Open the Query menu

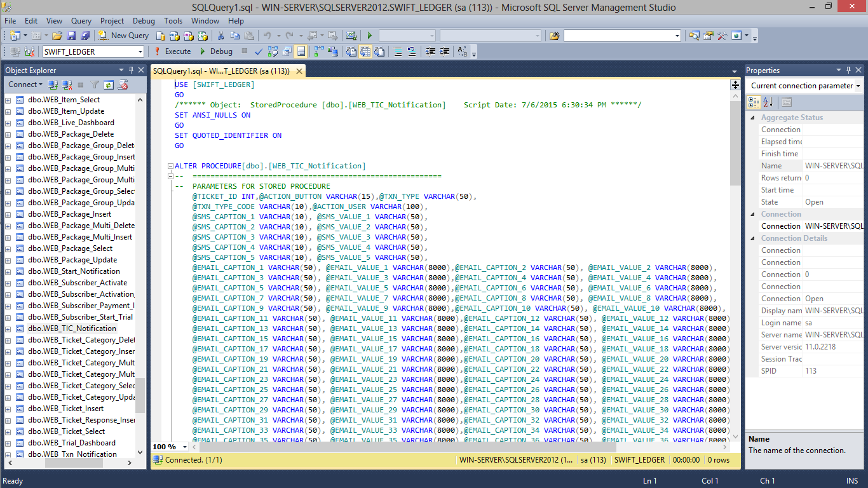pyautogui.click(x=81, y=20)
